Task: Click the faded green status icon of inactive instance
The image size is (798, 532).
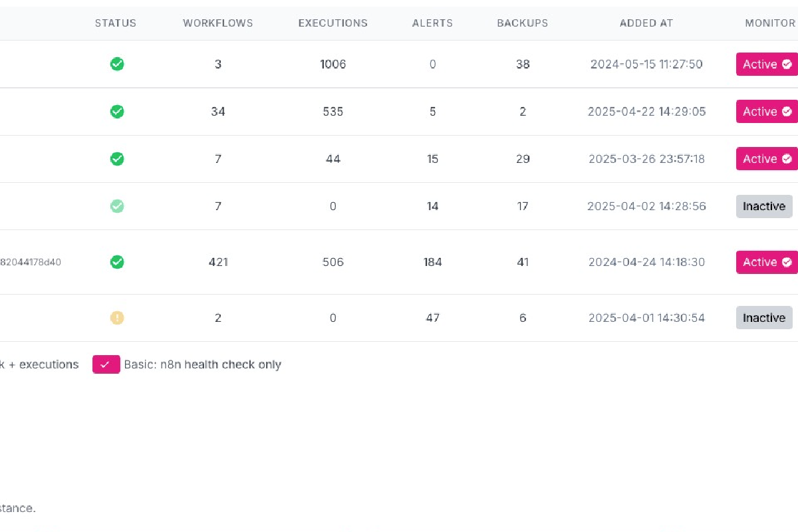Action: [x=117, y=206]
